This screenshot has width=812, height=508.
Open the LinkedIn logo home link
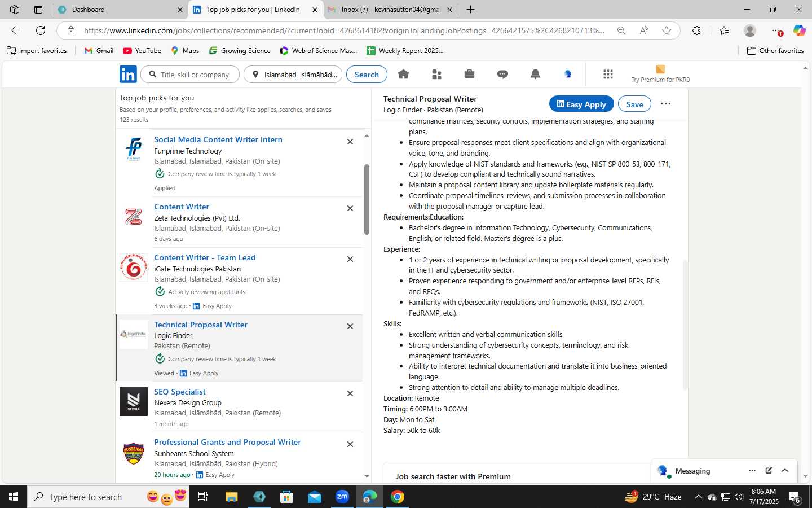pyautogui.click(x=128, y=75)
